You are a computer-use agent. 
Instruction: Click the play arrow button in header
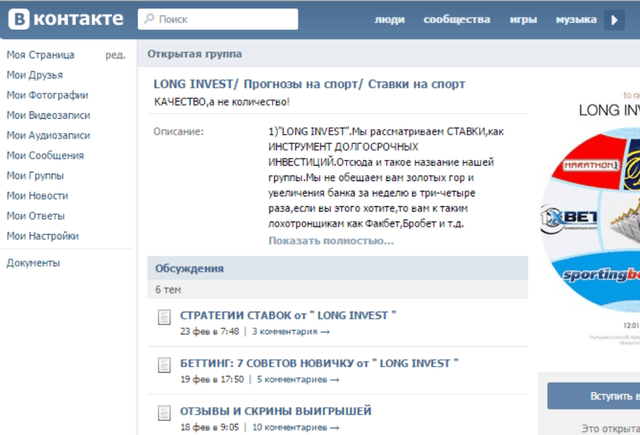pos(615,20)
